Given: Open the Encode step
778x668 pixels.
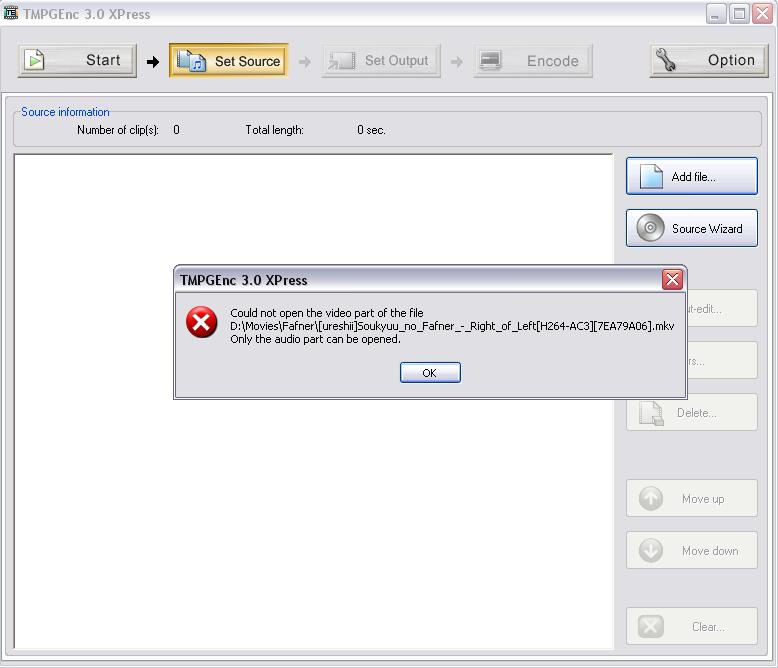Looking at the screenshot, I should pos(533,61).
